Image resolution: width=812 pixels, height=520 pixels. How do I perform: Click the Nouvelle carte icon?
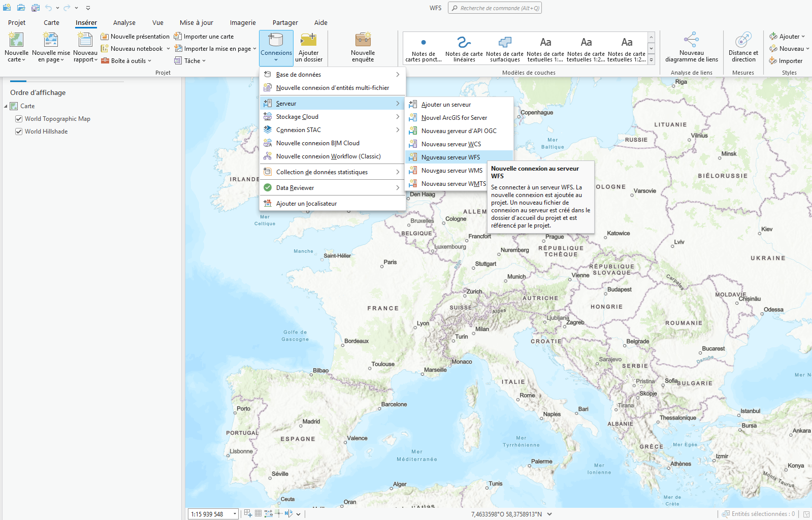tap(16, 41)
